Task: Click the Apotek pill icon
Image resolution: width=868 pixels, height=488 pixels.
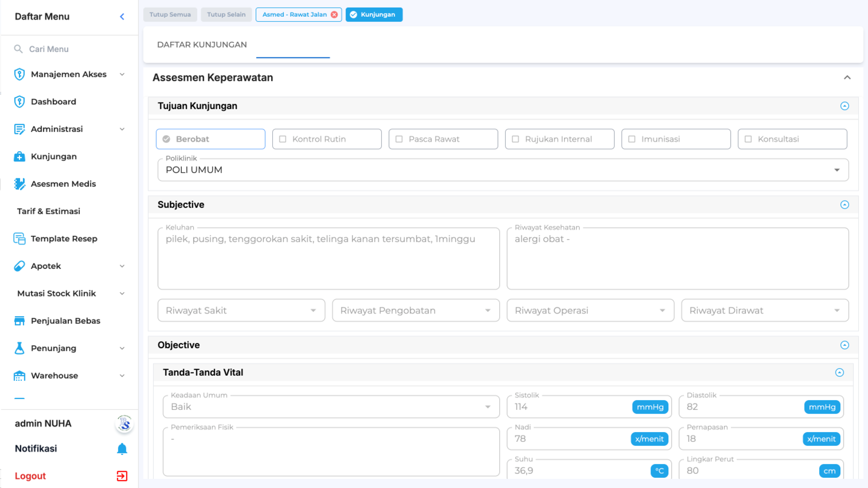Action: coord(20,266)
